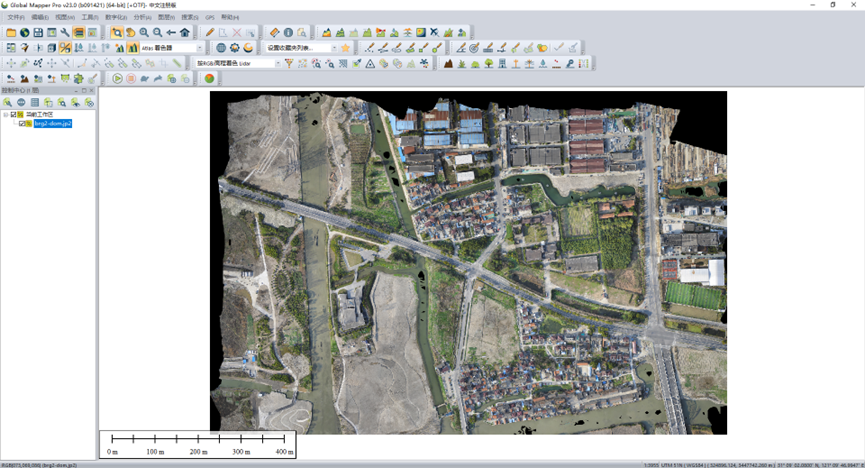
Task: Click the globe grid icon
Action: pos(221,48)
